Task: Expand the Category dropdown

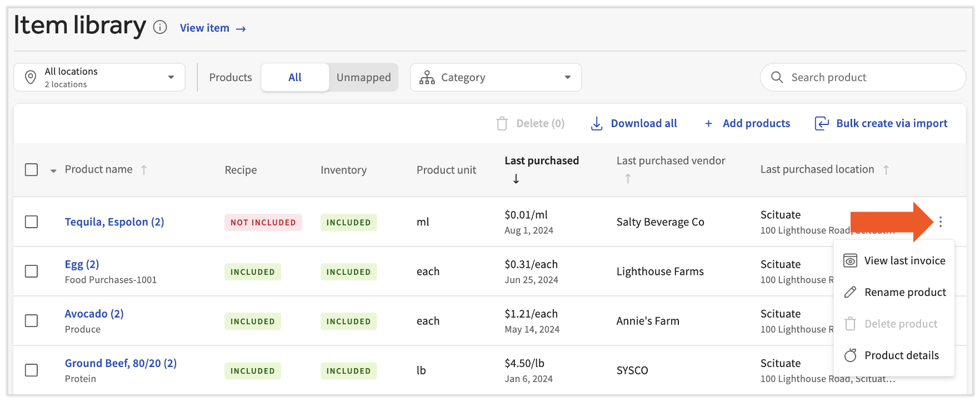Action: [496, 77]
